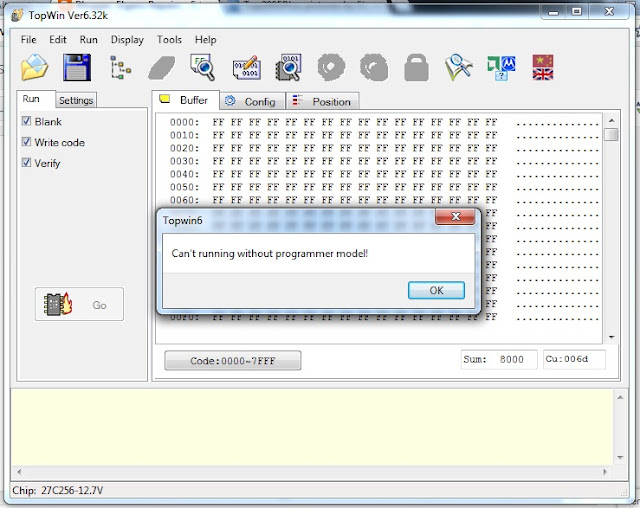
Task: Click log panel scroll down arrow
Action: click(620, 458)
